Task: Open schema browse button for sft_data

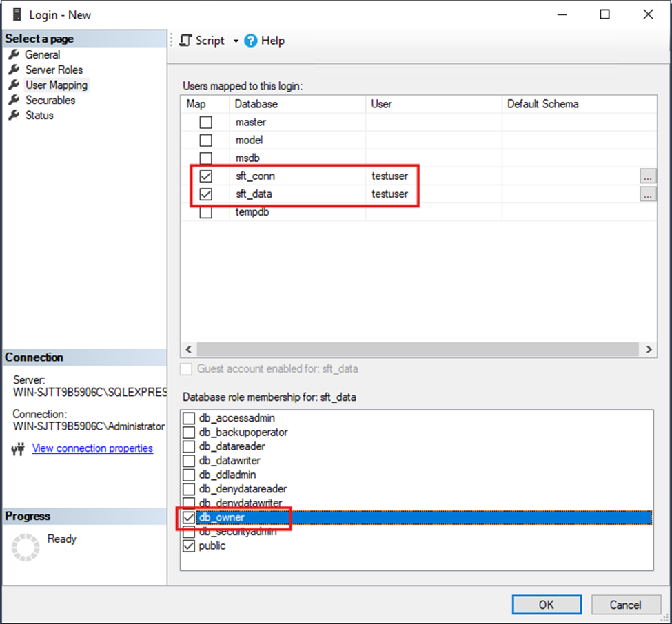Action: (x=647, y=194)
